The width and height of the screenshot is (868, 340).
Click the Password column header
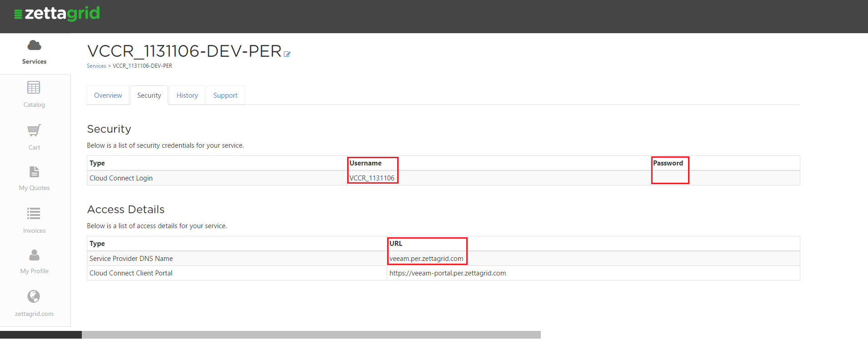point(668,163)
